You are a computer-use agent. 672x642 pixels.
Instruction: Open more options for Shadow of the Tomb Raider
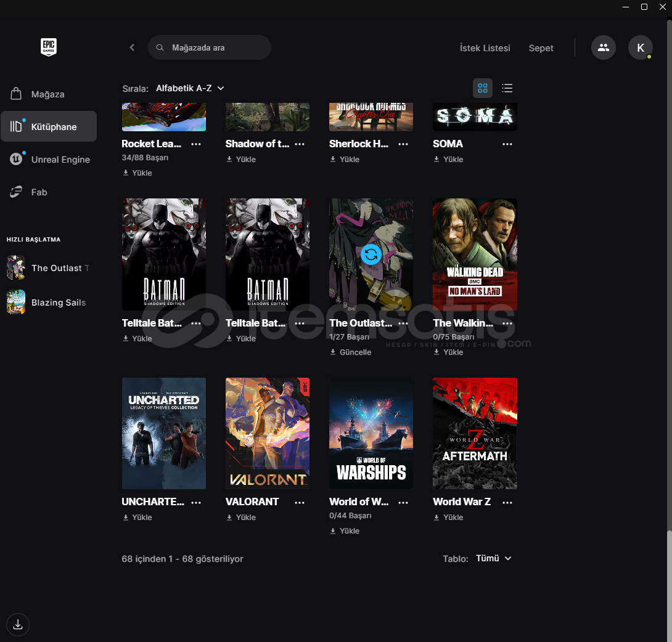[x=300, y=144]
